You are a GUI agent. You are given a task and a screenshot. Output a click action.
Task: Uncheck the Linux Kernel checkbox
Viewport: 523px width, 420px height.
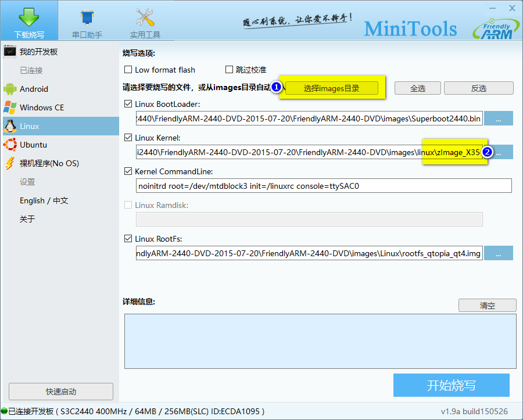point(128,138)
